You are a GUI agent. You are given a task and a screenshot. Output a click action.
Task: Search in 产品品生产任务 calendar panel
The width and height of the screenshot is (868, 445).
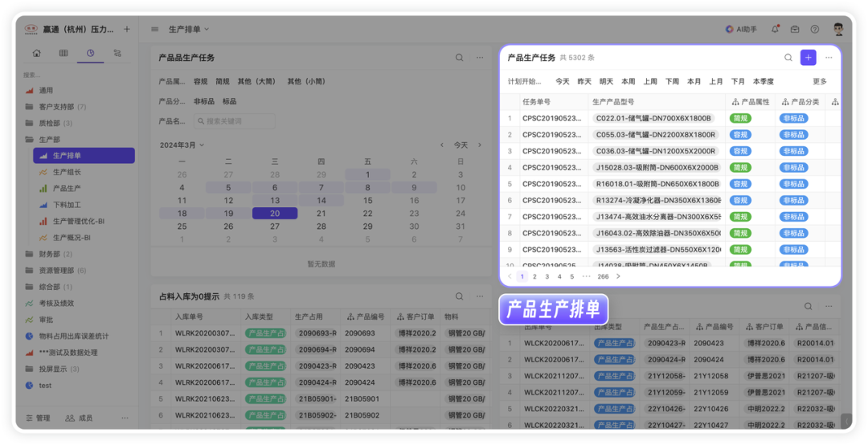point(460,58)
